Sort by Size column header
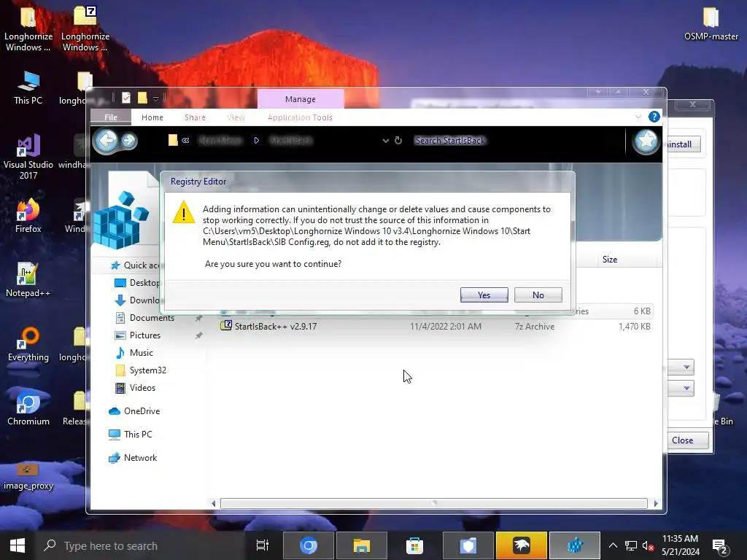This screenshot has height=560, width=747. (x=610, y=259)
